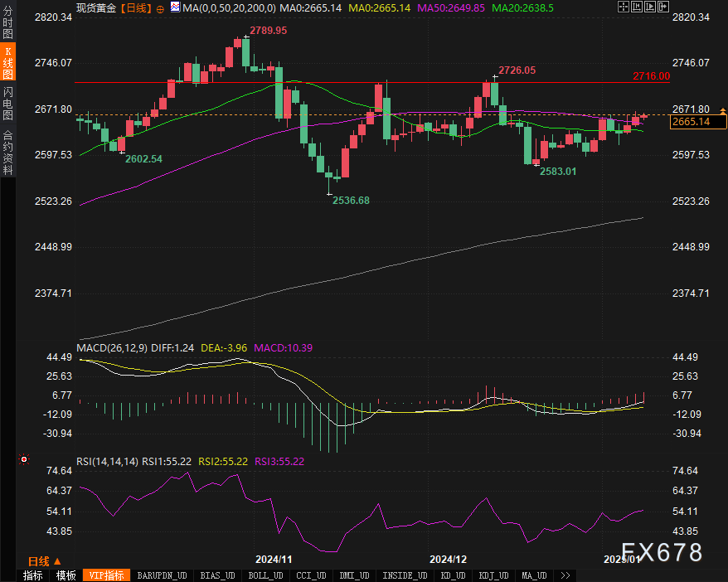Select the 模板 bottom tab

click(66, 575)
